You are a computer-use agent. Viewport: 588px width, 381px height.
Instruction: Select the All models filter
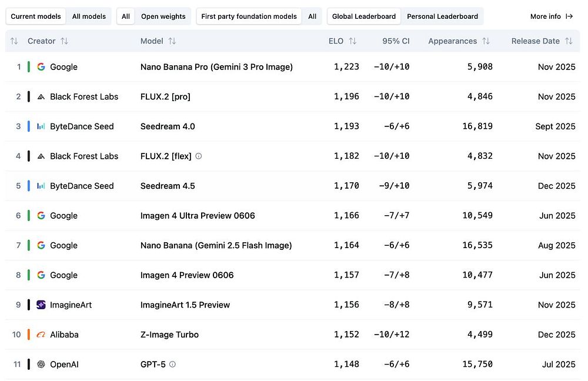(89, 16)
